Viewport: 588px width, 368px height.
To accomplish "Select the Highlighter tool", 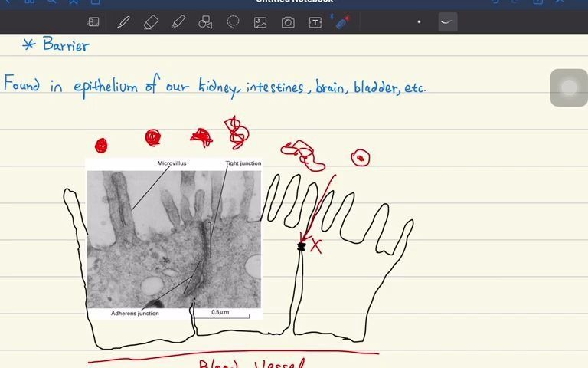I will (178, 22).
